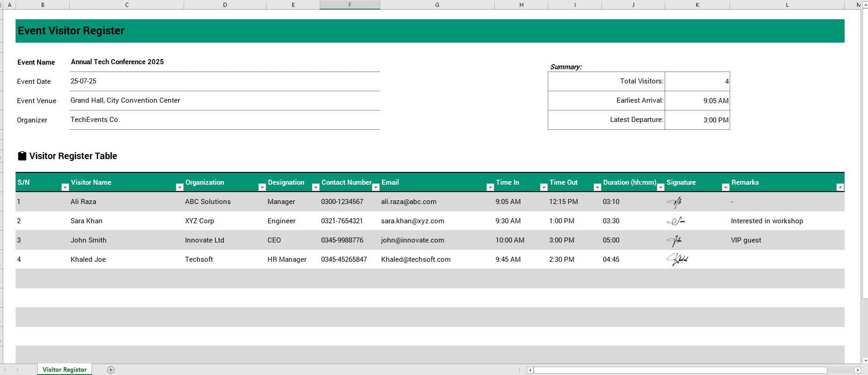This screenshot has height=375, width=868.
Task: Select column F header
Action: click(350, 5)
